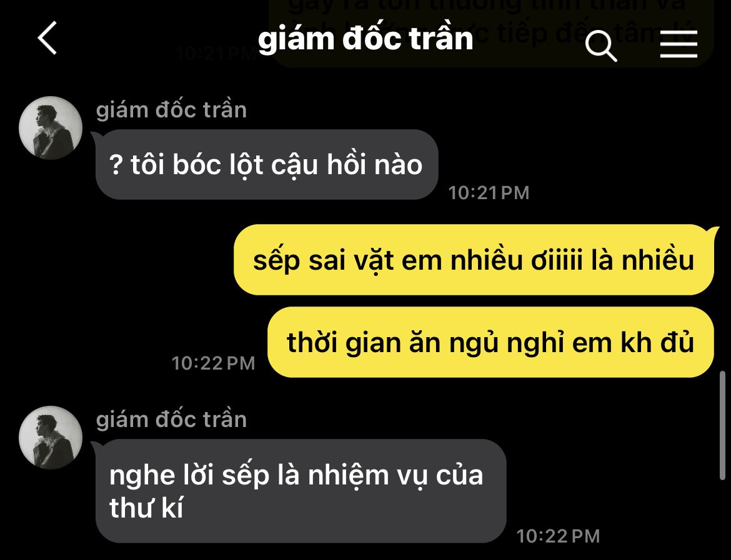The height and width of the screenshot is (560, 731).
Task: Select the message tôi bóc lột cậu hồi nào
Action: click(x=267, y=164)
